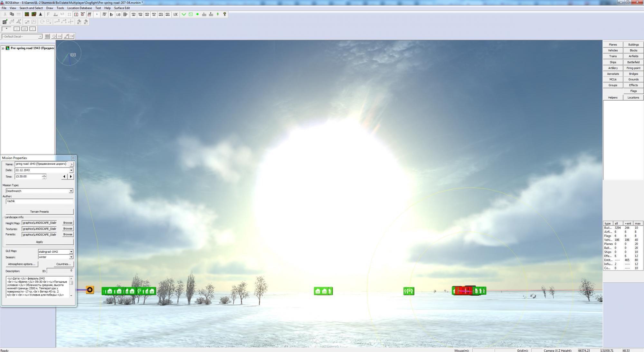Screen dimensions: 644x352
Task: Click the Apply button
Action: click(x=39, y=242)
